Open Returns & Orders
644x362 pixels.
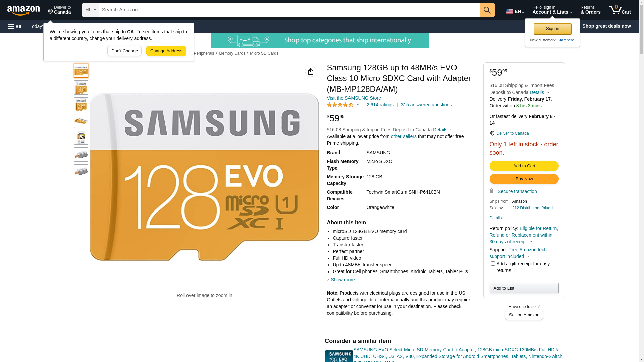tap(590, 10)
